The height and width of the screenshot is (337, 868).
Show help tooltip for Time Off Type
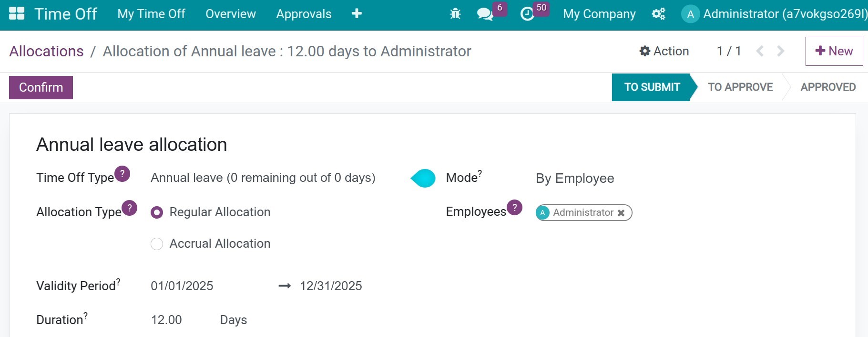coord(123,174)
